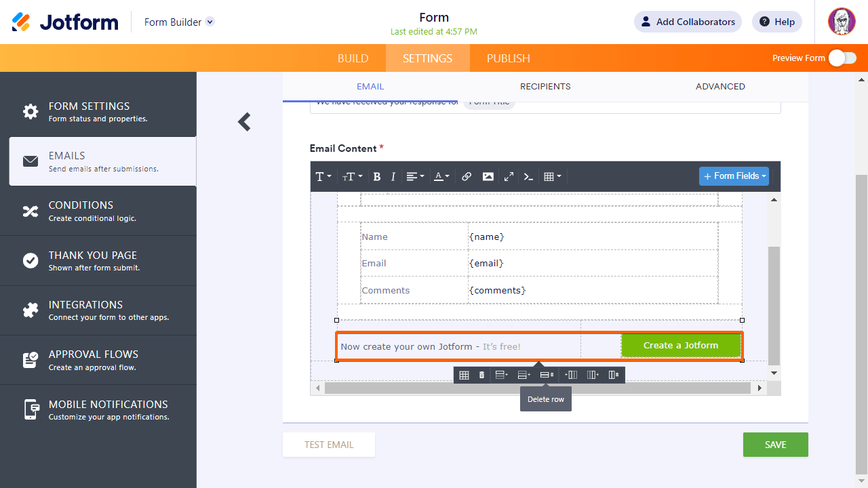Click the Jotform logo
This screenshot has width=868, height=488.
tap(65, 22)
